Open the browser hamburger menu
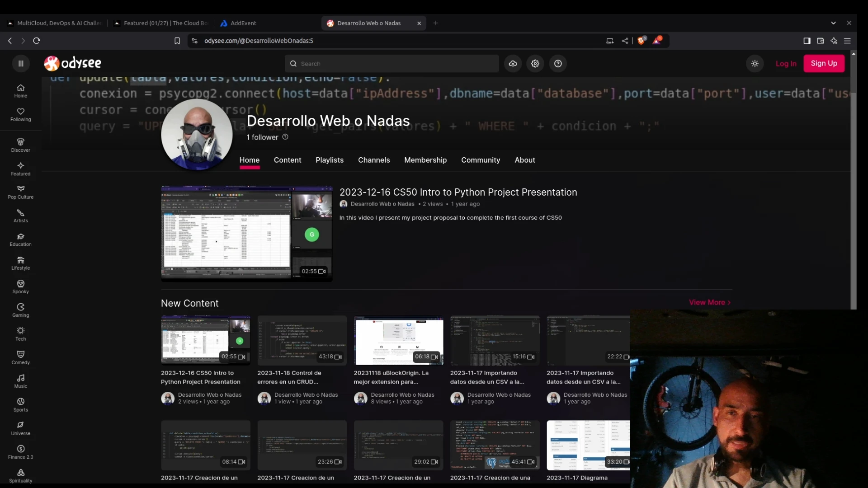 click(x=847, y=41)
